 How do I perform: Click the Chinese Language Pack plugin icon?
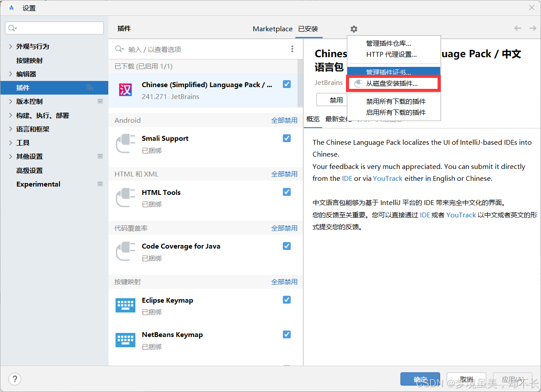pos(125,90)
